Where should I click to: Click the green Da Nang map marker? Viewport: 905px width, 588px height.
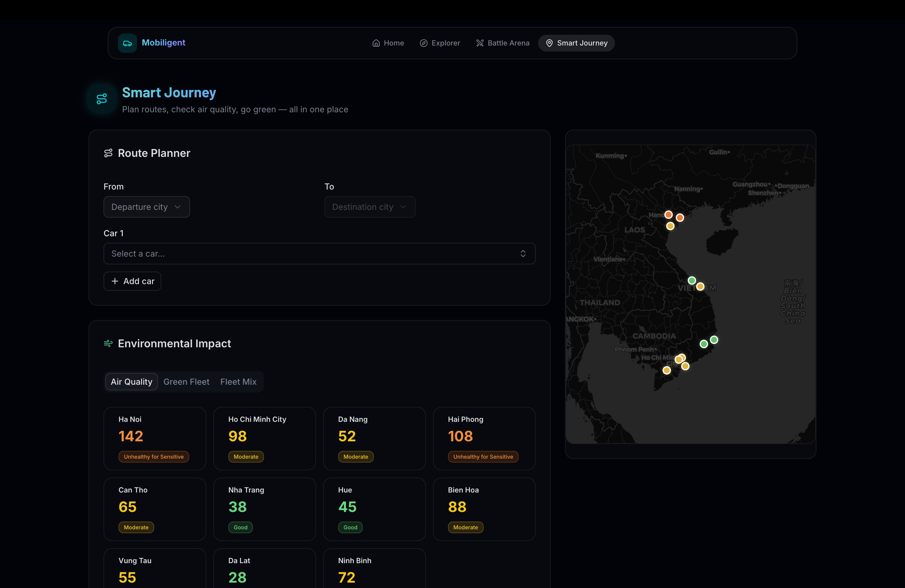692,280
